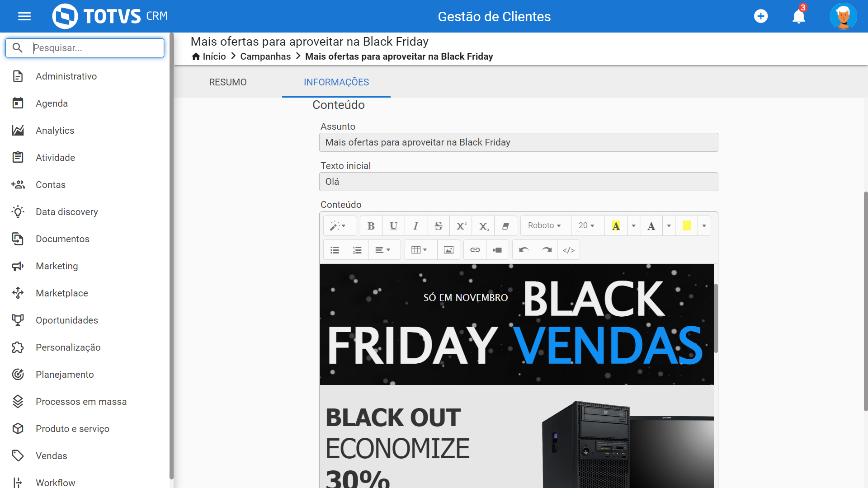Focus the Pesquisar search field

pos(95,48)
